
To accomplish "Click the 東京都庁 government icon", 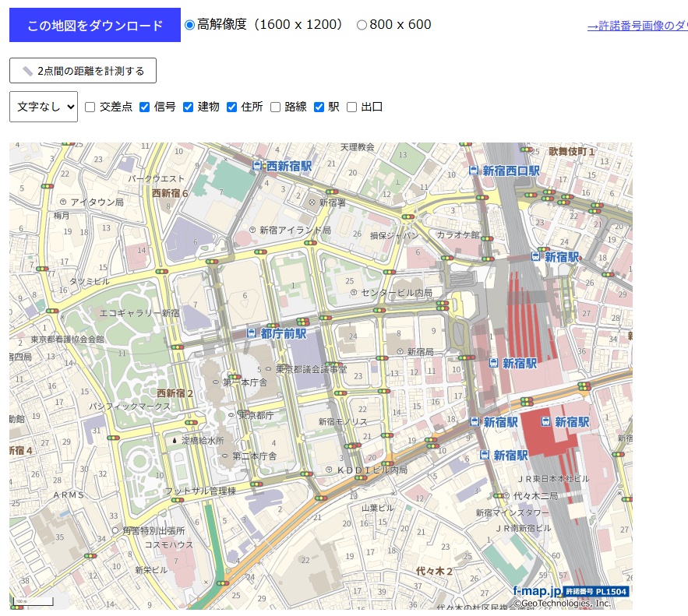I will (x=231, y=415).
